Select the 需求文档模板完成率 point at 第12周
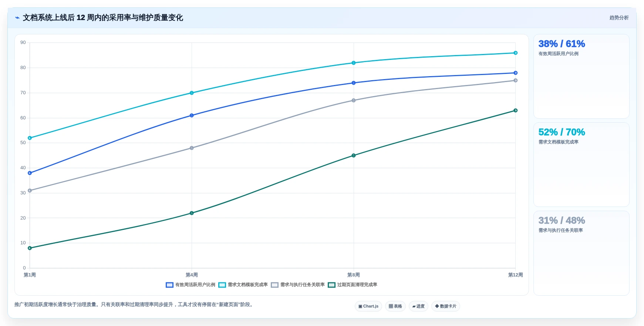 click(x=515, y=53)
